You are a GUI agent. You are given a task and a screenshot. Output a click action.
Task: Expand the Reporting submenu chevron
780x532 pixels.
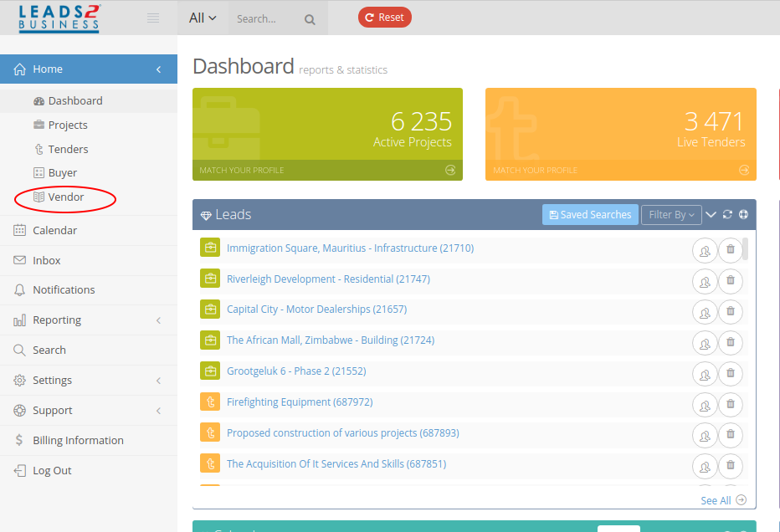[159, 320]
